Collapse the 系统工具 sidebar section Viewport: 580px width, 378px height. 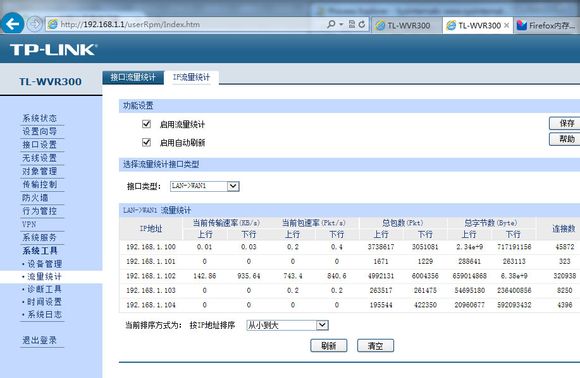40,250
